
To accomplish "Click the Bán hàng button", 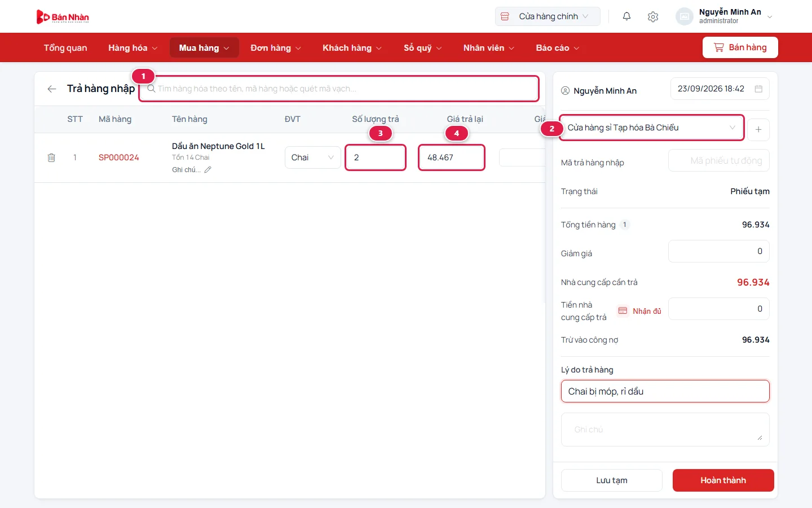I will 740,47.
